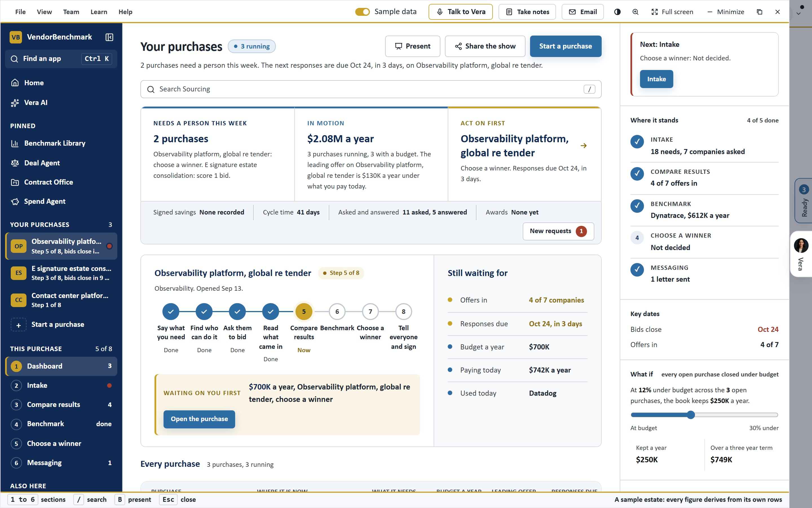
Task: Click Take notes button
Action: [x=527, y=12]
